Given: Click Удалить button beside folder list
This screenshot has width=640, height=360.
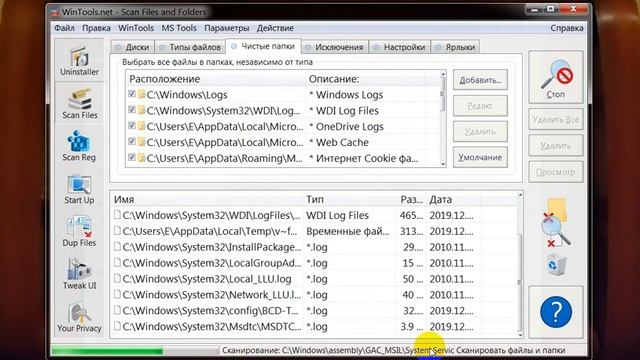Looking at the screenshot, I should 480,131.
